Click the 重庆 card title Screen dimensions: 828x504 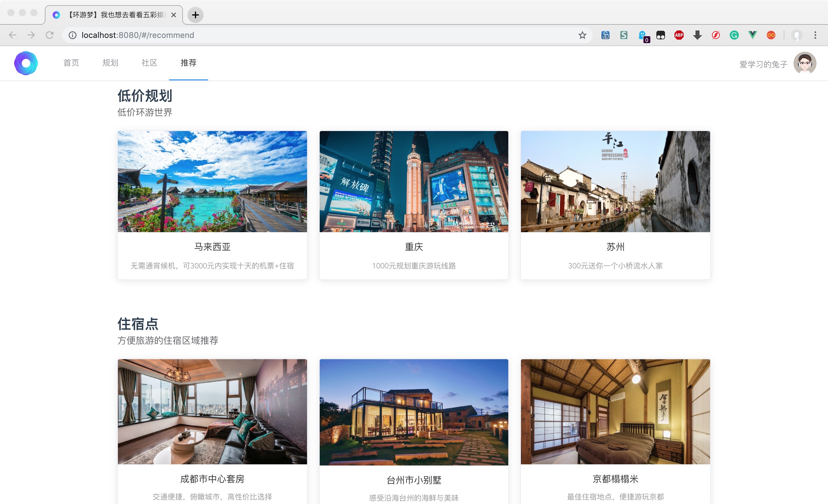click(414, 247)
